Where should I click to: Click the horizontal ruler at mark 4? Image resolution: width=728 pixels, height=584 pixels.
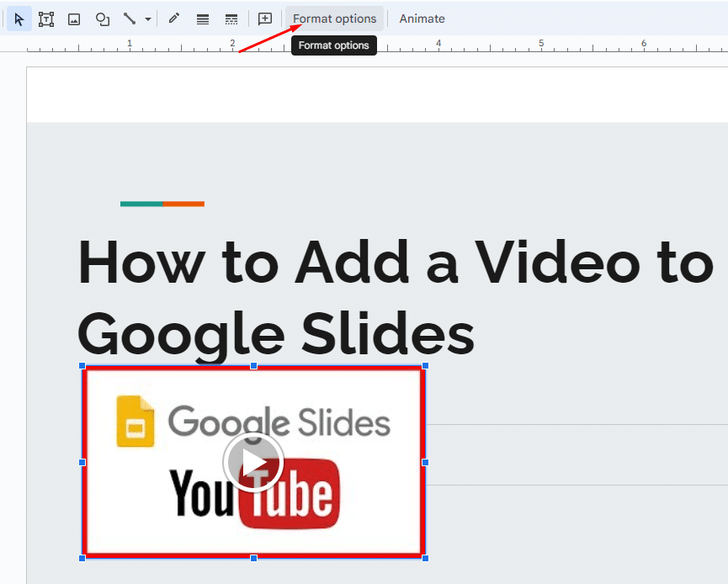(438, 43)
